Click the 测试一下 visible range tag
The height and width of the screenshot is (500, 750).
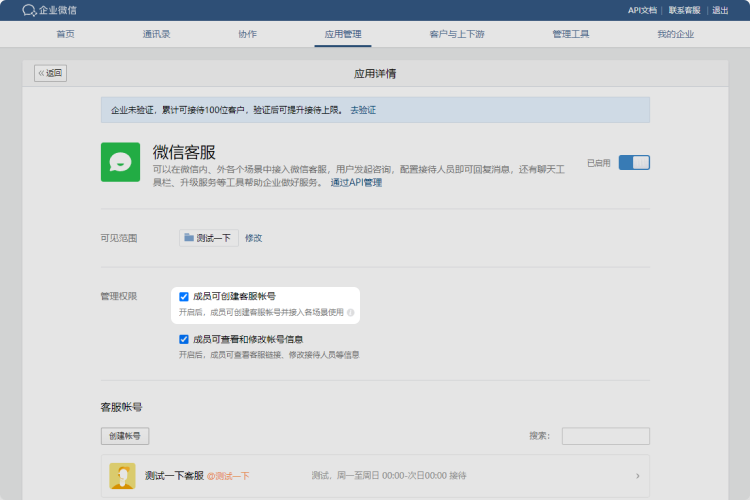(209, 238)
